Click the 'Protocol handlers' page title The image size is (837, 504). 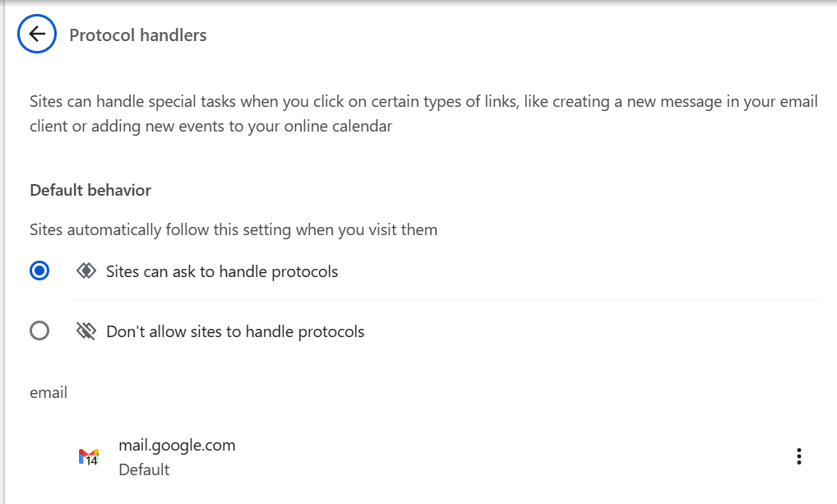pos(138,35)
